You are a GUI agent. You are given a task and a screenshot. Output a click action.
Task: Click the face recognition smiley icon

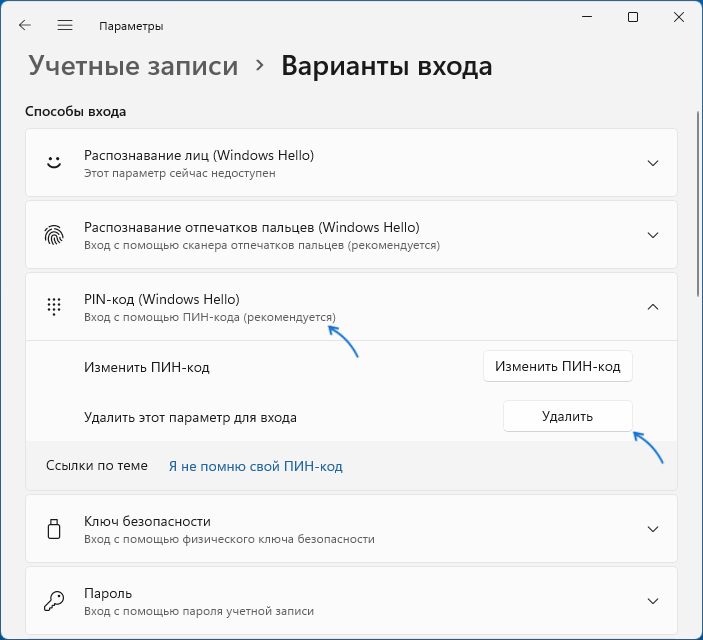point(53,163)
